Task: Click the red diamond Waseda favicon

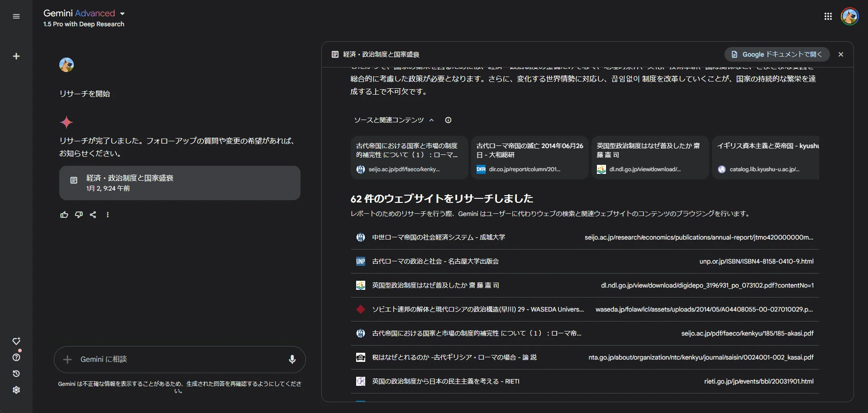Action: pos(361,309)
